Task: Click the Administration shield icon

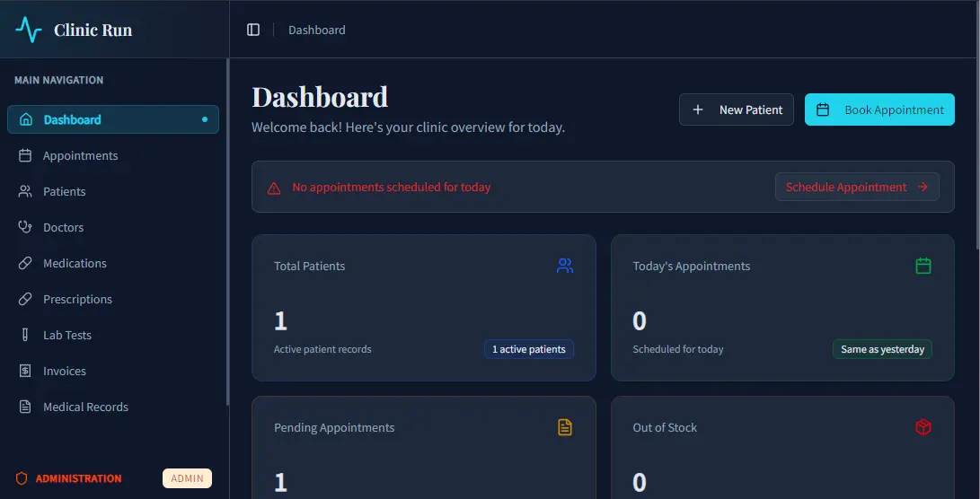Action: click(22, 478)
